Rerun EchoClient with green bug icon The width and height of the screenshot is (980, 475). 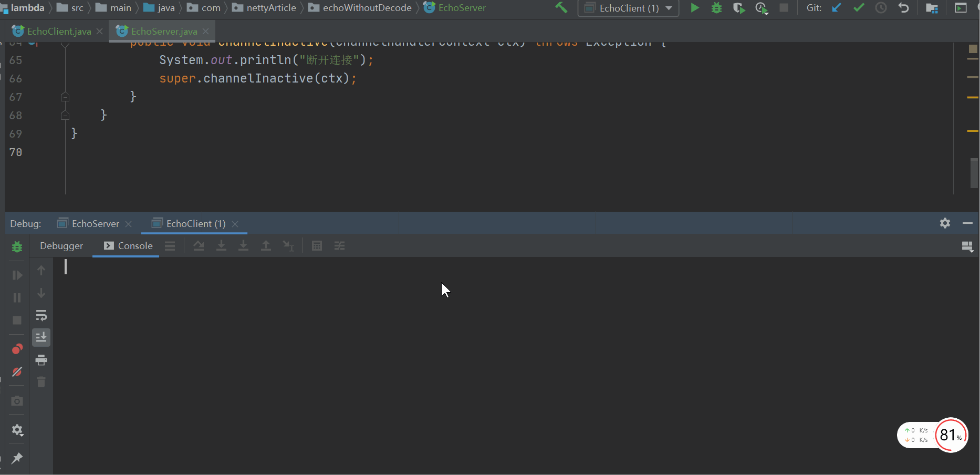point(17,246)
